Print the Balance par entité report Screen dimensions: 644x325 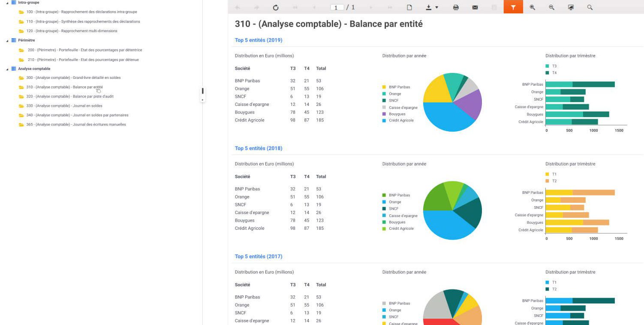(x=456, y=7)
